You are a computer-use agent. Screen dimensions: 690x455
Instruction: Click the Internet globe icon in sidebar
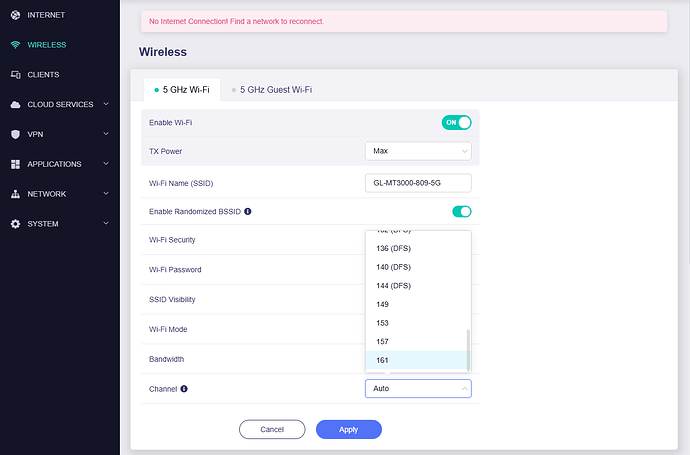(15, 16)
